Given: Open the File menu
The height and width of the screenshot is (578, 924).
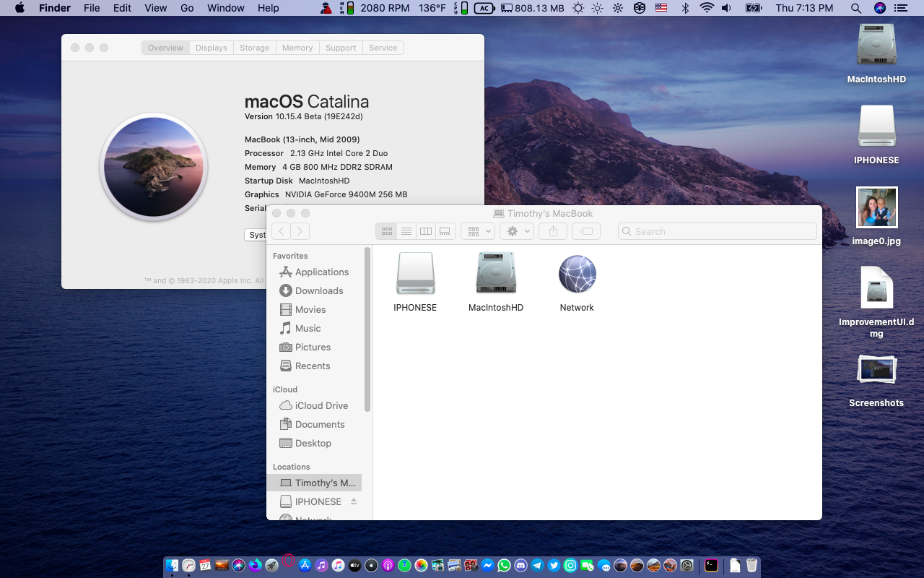Looking at the screenshot, I should [x=92, y=8].
